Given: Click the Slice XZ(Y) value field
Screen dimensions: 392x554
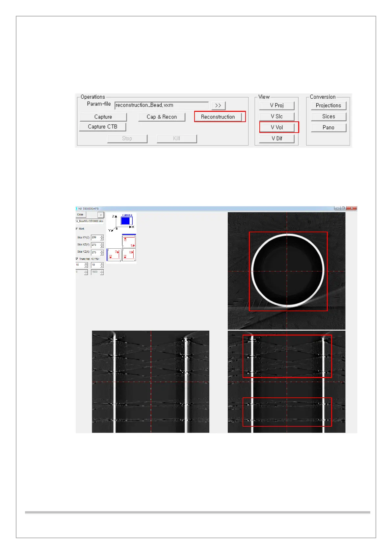Looking at the screenshot, I should (x=95, y=245).
